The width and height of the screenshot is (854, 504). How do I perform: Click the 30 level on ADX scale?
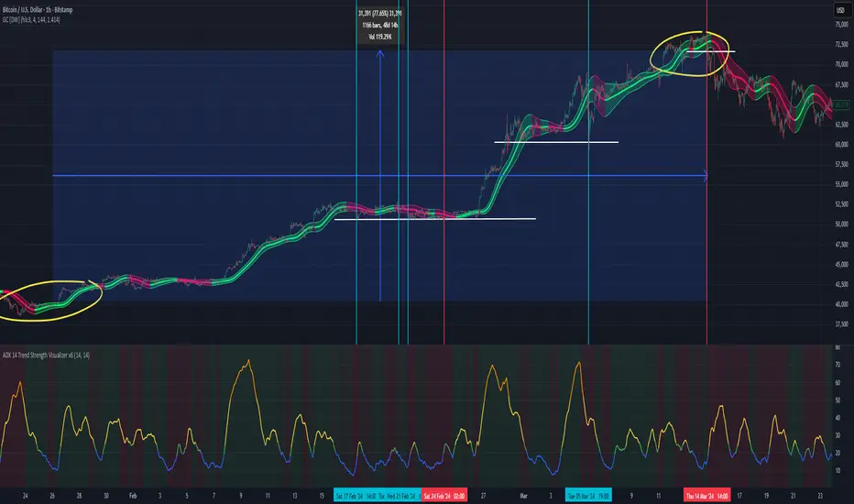click(x=838, y=435)
